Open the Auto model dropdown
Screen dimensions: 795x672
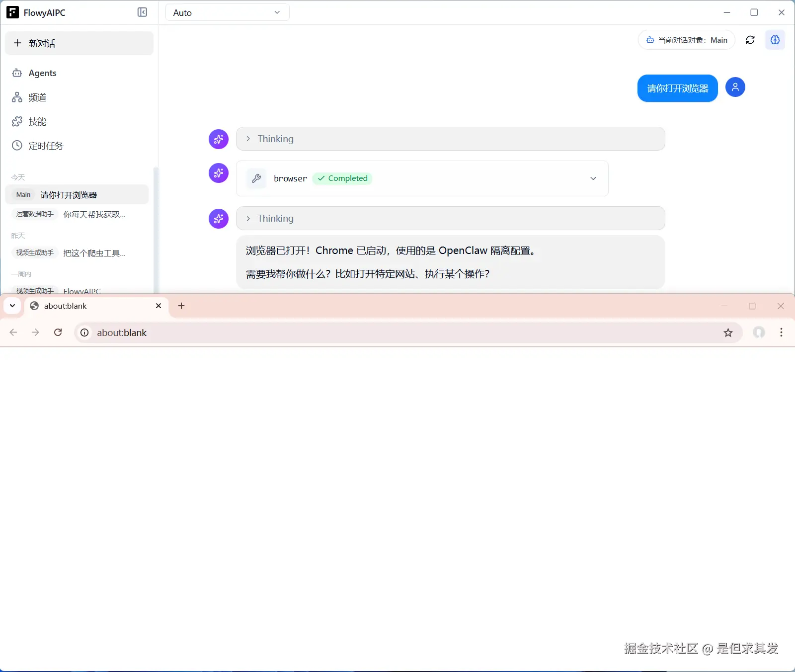pyautogui.click(x=227, y=12)
